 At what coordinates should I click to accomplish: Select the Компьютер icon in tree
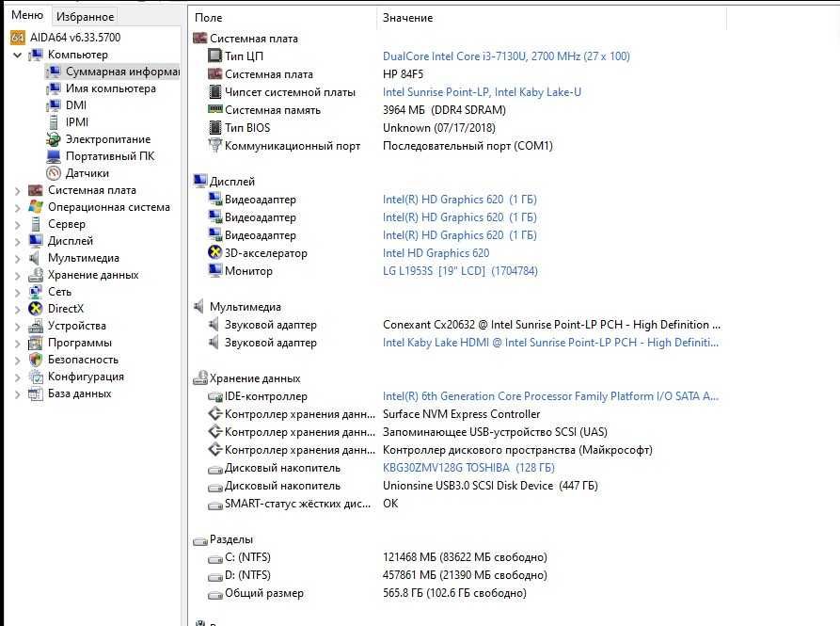point(36,55)
